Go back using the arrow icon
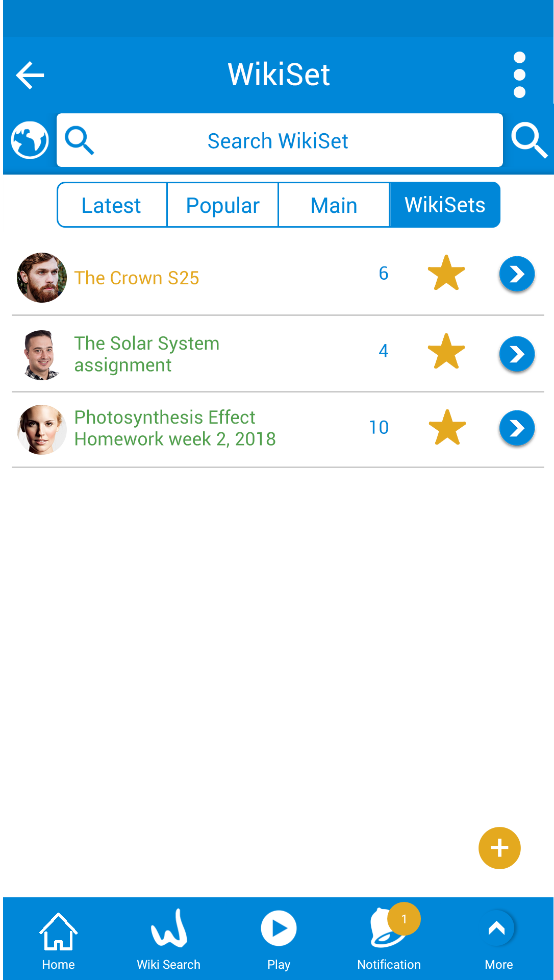This screenshot has width=554, height=980. click(30, 75)
